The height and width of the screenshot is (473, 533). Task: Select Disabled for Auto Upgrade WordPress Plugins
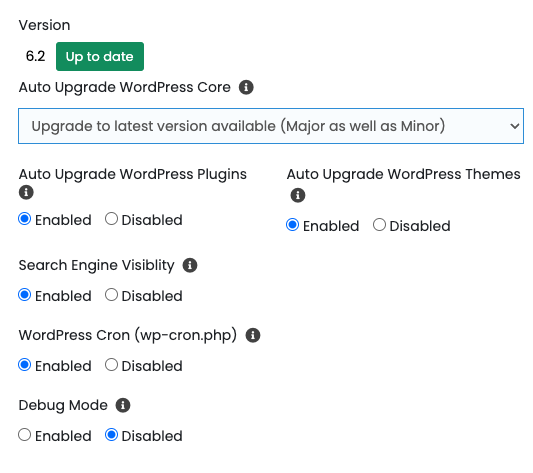coord(111,219)
